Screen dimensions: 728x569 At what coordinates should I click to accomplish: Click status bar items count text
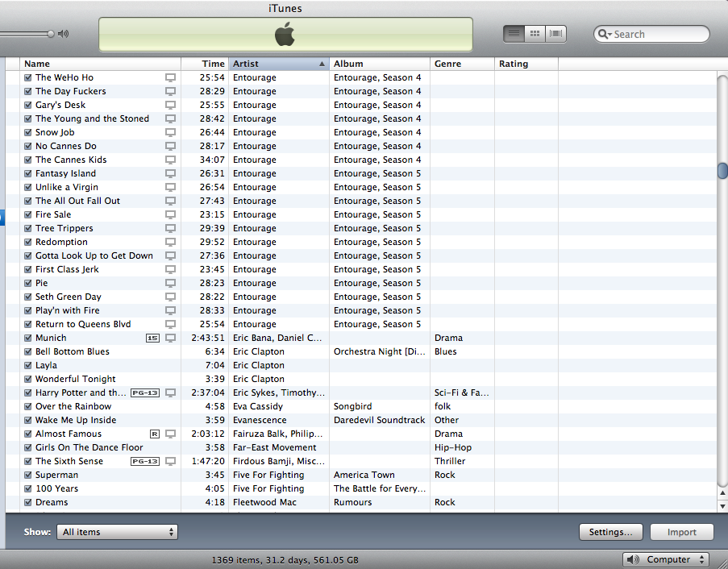(285, 560)
